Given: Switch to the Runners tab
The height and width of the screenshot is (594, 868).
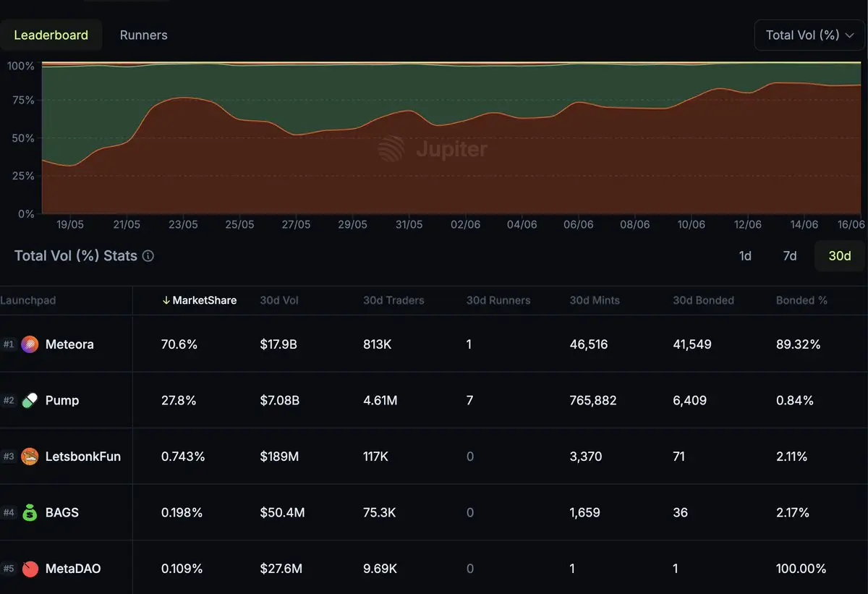Looking at the screenshot, I should tap(143, 35).
